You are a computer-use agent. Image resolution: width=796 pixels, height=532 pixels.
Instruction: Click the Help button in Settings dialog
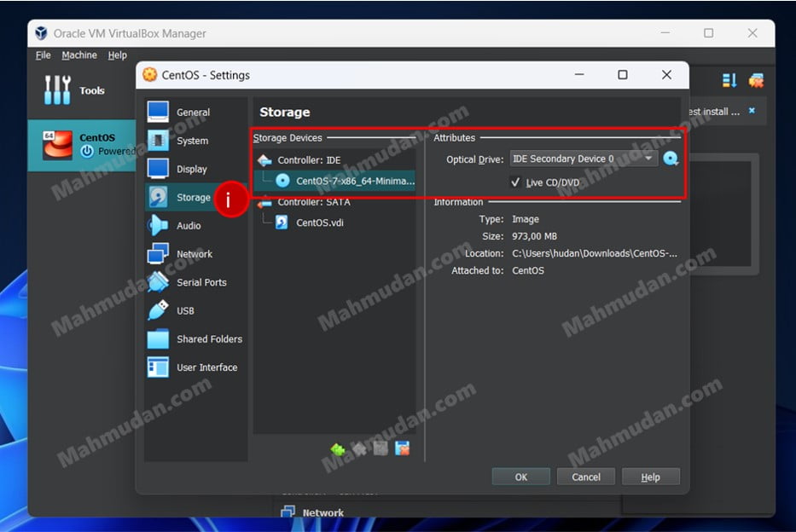[x=650, y=477]
